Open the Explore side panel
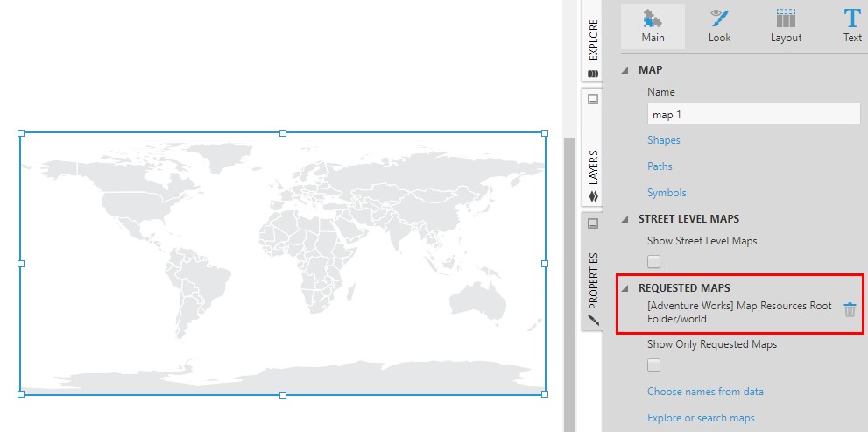Viewport: 868px width, 432px height. click(x=593, y=41)
